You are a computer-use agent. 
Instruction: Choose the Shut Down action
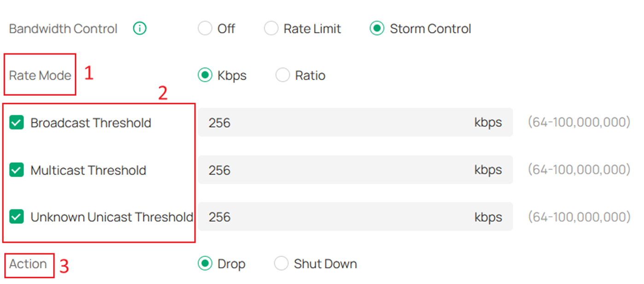click(x=281, y=263)
